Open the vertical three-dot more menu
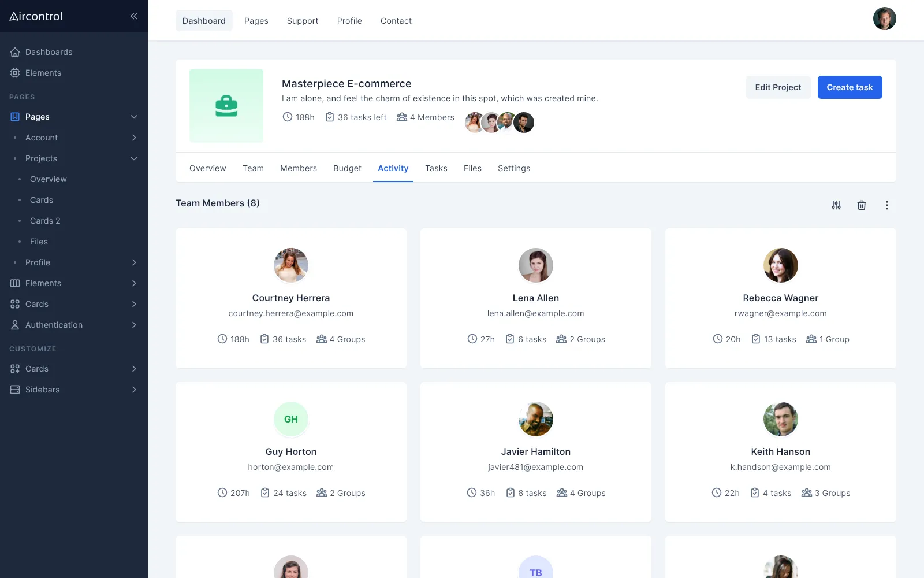924x578 pixels. [x=887, y=205]
